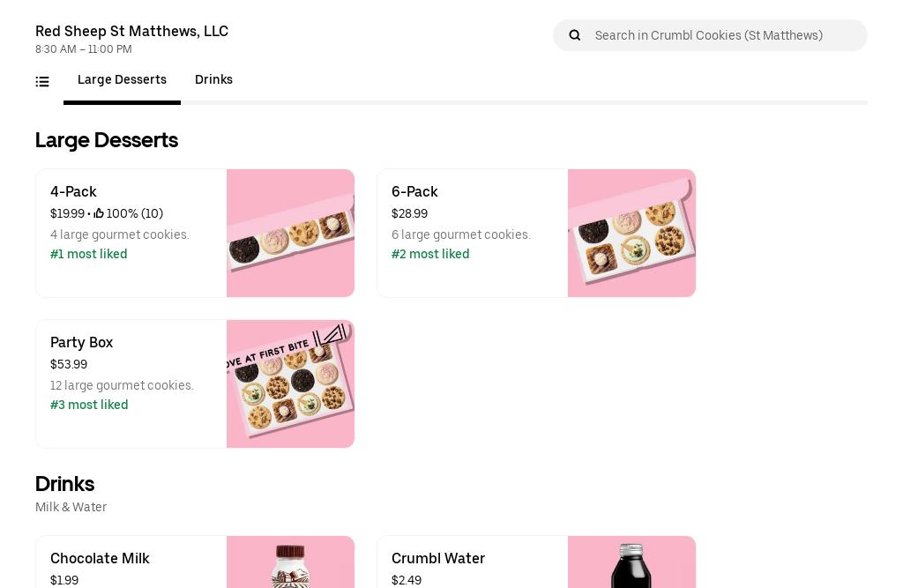Switch to the Drinks tab
The width and height of the screenshot is (903, 588).
[213, 80]
